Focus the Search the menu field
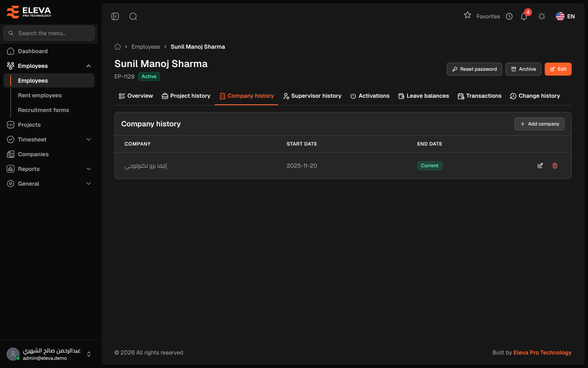The image size is (588, 368). click(49, 33)
